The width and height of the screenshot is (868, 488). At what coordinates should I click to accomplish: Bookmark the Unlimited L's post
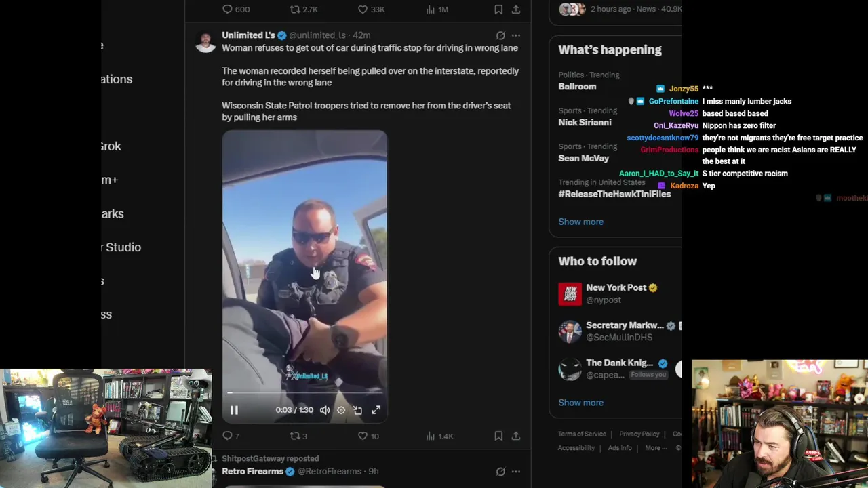pyautogui.click(x=498, y=436)
